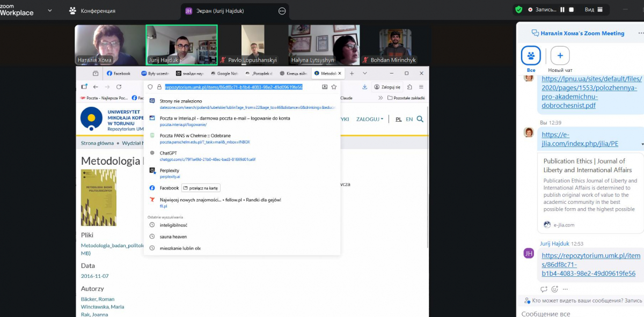Screen dimensions: 644x317
Task: Stop the meeting recording
Action: click(571, 10)
